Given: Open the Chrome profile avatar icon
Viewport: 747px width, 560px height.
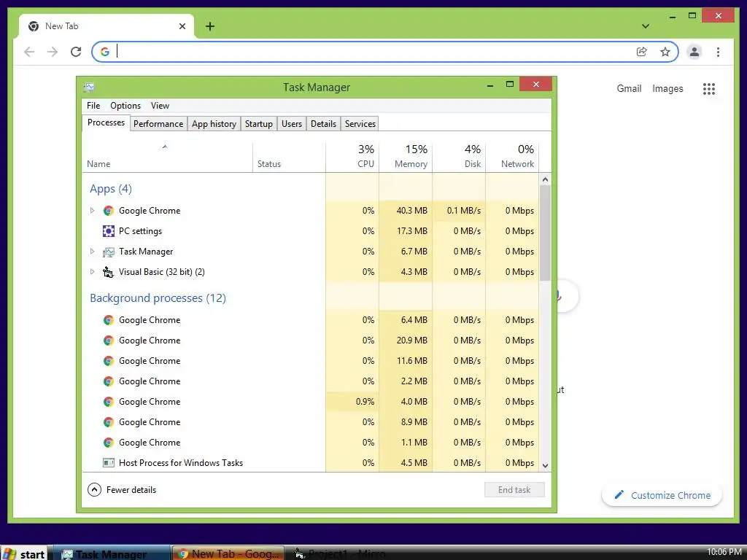Looking at the screenshot, I should (x=694, y=52).
